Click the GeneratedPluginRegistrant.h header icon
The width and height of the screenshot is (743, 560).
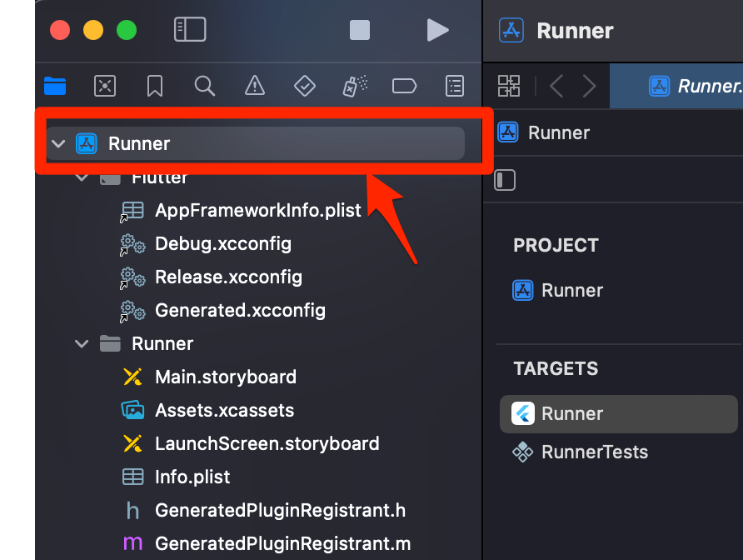click(x=132, y=511)
